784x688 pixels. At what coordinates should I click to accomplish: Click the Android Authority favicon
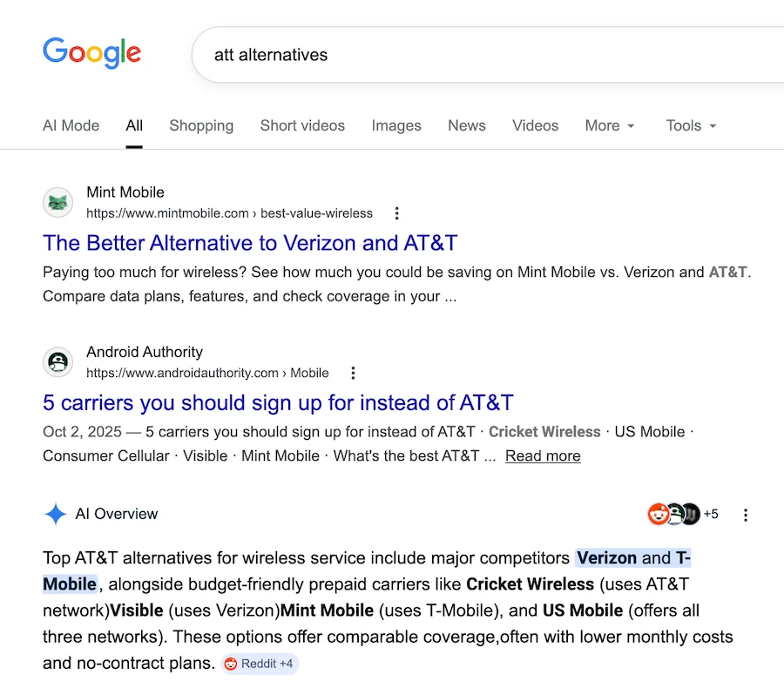click(x=57, y=362)
